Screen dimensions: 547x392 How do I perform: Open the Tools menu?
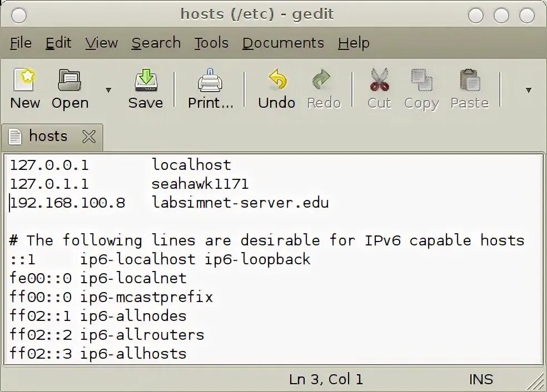pyautogui.click(x=211, y=43)
